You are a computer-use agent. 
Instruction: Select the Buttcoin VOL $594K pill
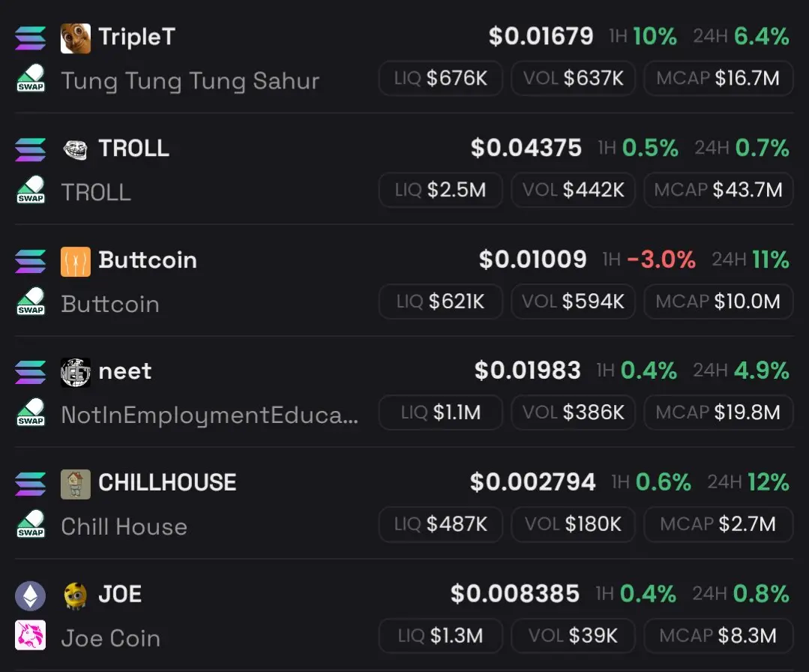pos(573,301)
